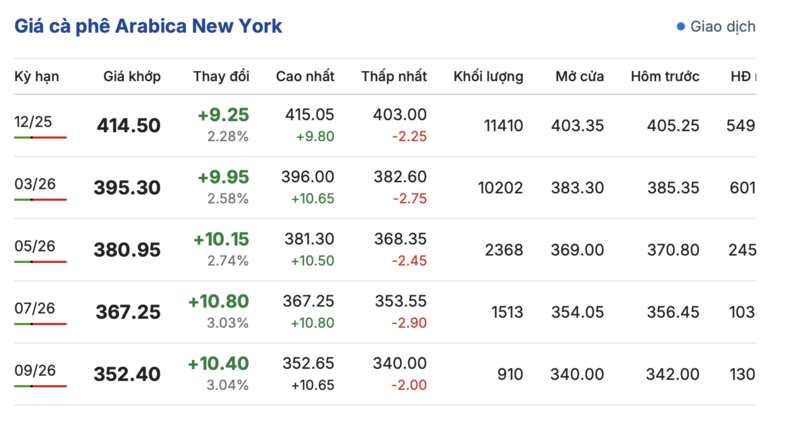Click the blue dot beside Giao dịch
The width and height of the screenshot is (800, 431).
coord(681,27)
